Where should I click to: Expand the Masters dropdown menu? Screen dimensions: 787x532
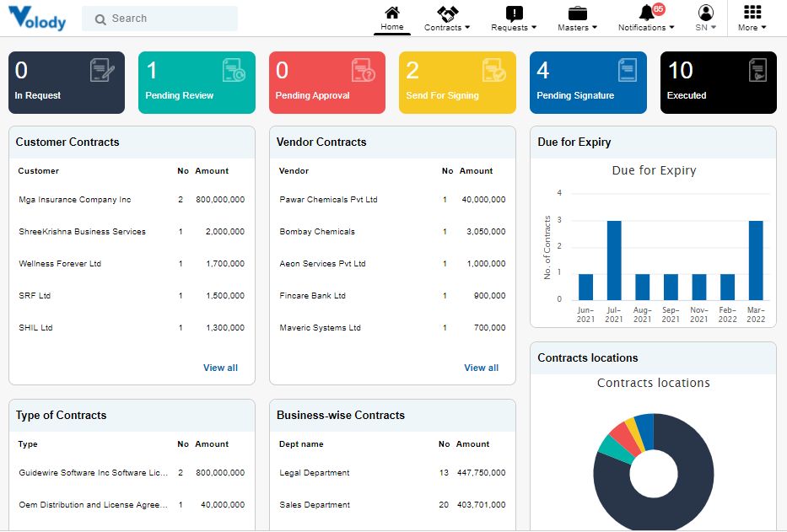coord(578,26)
